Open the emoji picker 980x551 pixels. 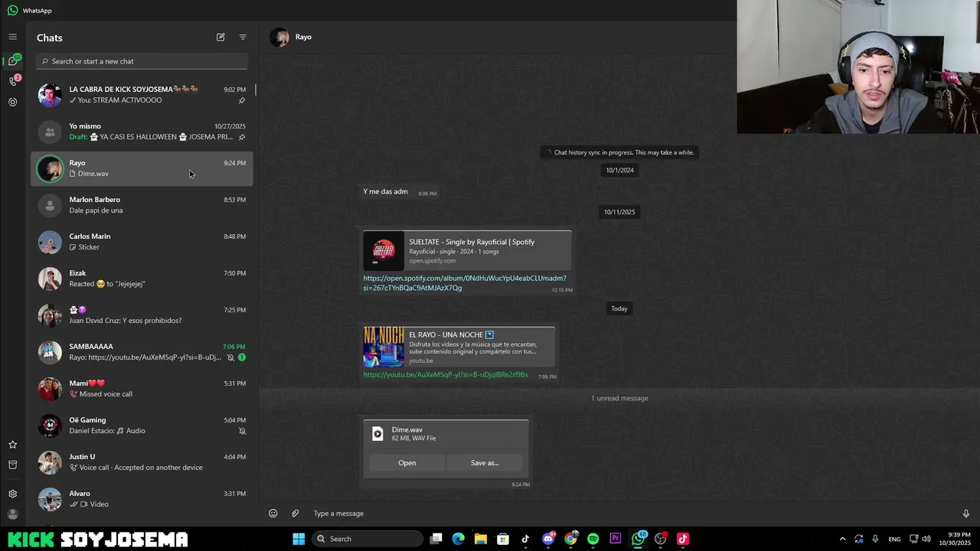[x=273, y=514]
